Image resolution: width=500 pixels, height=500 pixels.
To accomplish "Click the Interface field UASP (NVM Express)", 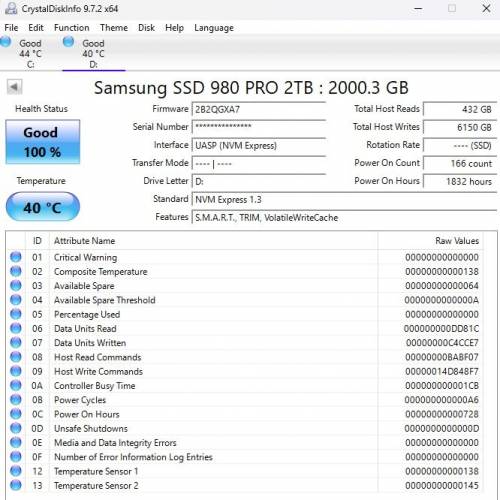I will [x=259, y=145].
